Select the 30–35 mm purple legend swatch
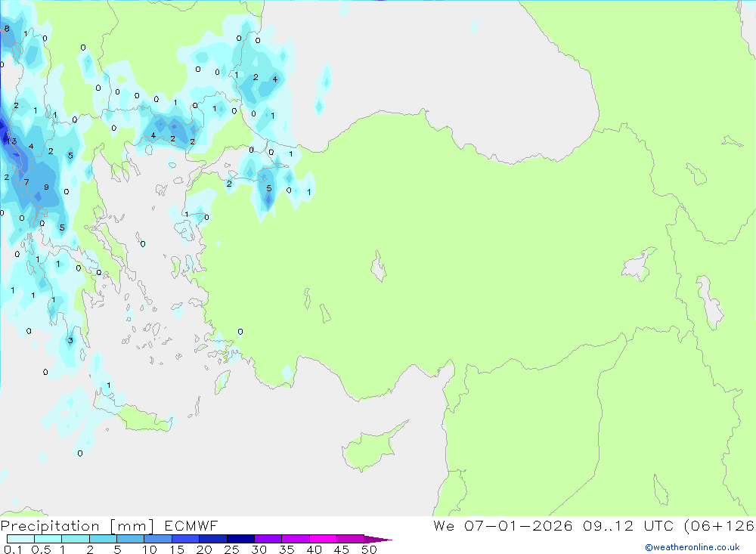 coord(268,539)
